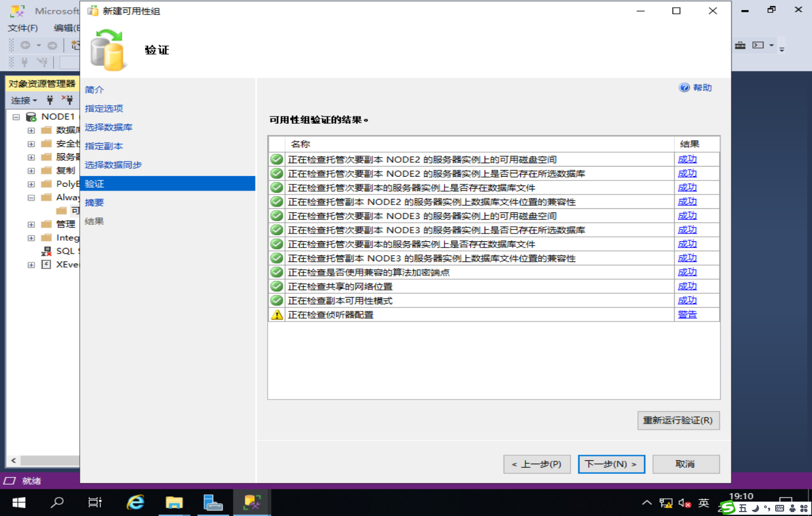Viewport: 812px width, 516px height.
Task: Click the soft keyboard icon on the Sogou bar
Action: coord(780,508)
